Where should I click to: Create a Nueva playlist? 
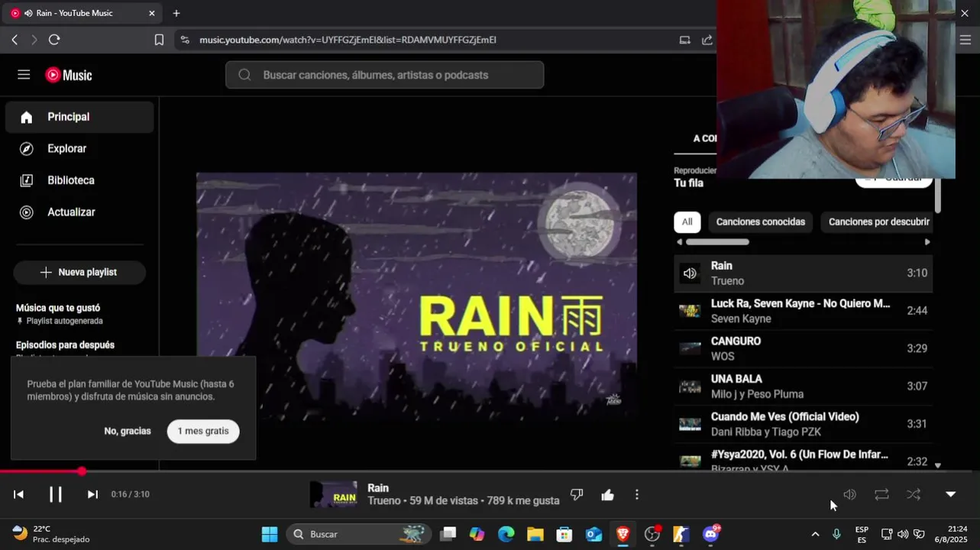pyautogui.click(x=79, y=272)
